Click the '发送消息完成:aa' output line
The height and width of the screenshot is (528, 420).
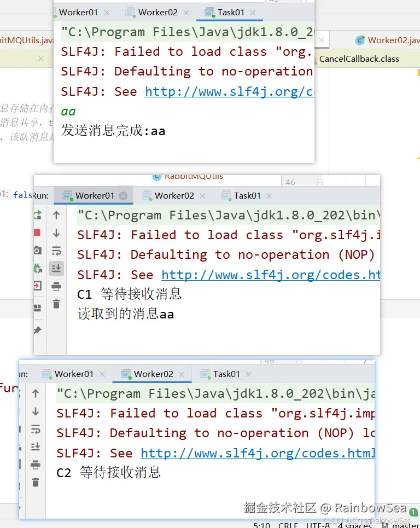pos(113,131)
